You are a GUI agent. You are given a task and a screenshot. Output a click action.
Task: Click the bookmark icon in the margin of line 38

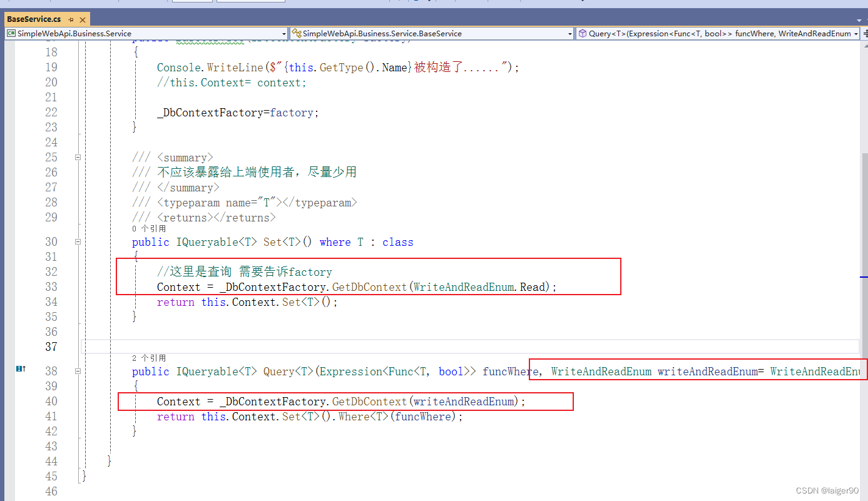tap(21, 370)
